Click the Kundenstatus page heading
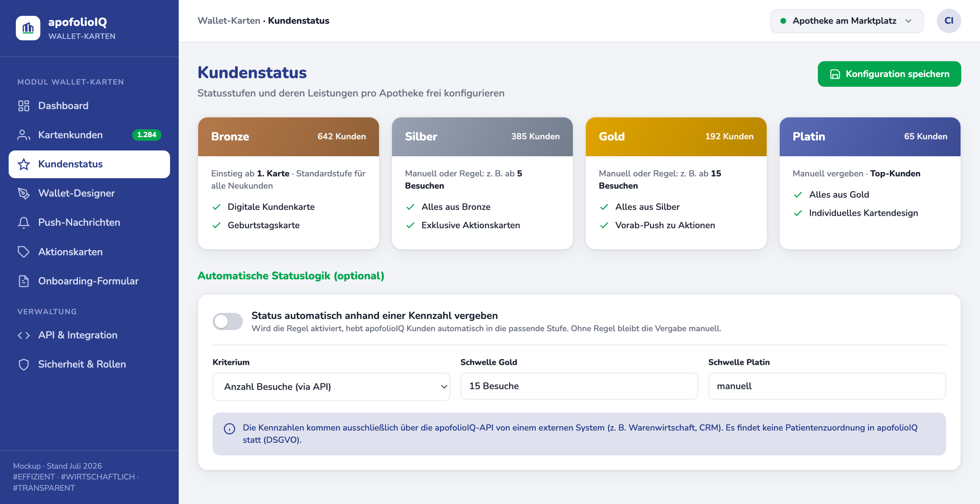 (x=252, y=72)
